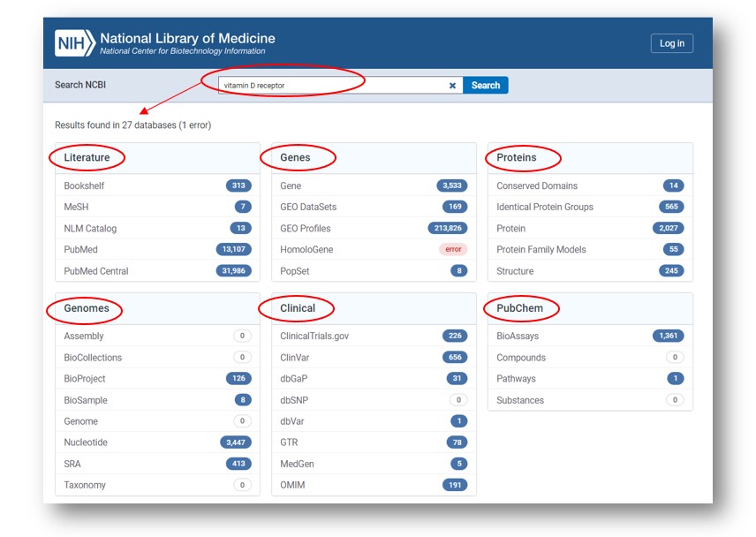Open Identical Protein Groups results
Image resolution: width=756 pixels, height=537 pixels.
tap(590, 207)
